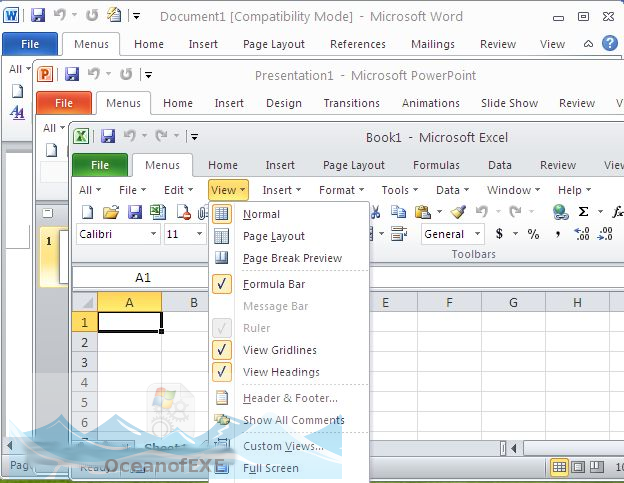Click the Help question mark icon in Word
This screenshot has height=483, width=624.
click(x=610, y=43)
